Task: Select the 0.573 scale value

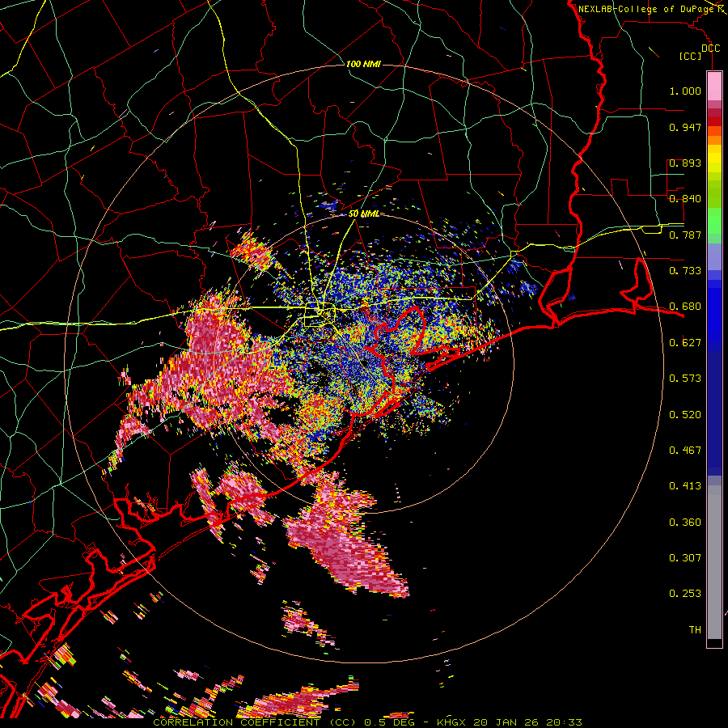Action: click(x=685, y=379)
